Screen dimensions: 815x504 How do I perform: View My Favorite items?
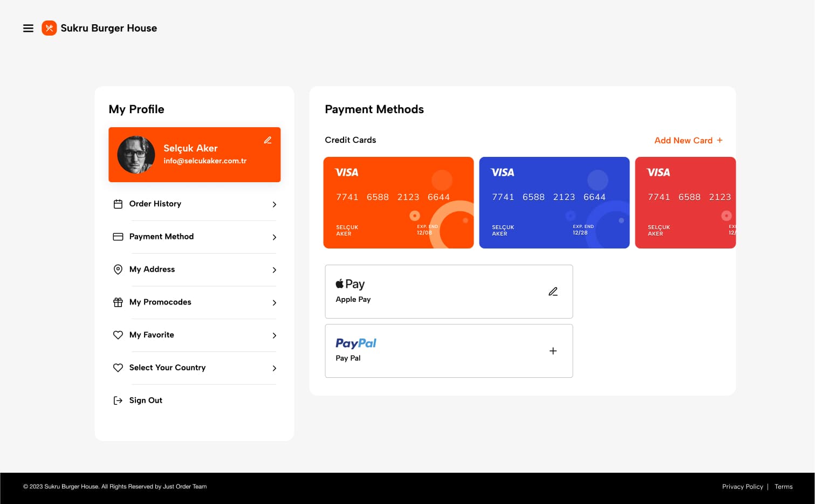(195, 335)
